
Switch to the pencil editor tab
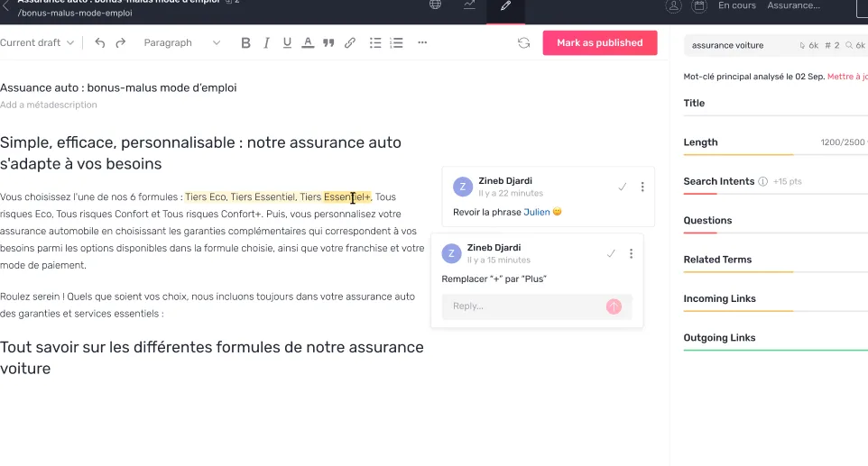(x=505, y=6)
